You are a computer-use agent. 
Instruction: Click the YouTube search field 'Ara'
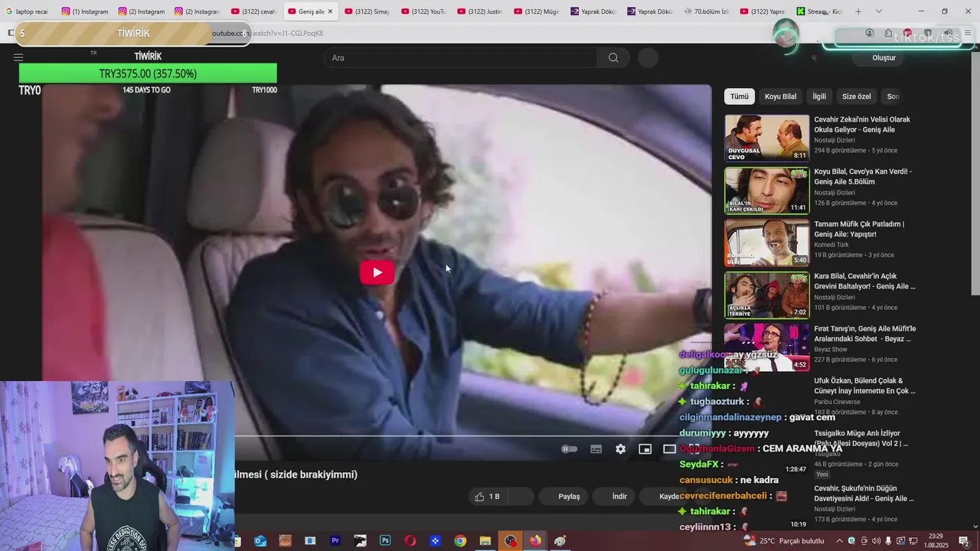(x=462, y=58)
